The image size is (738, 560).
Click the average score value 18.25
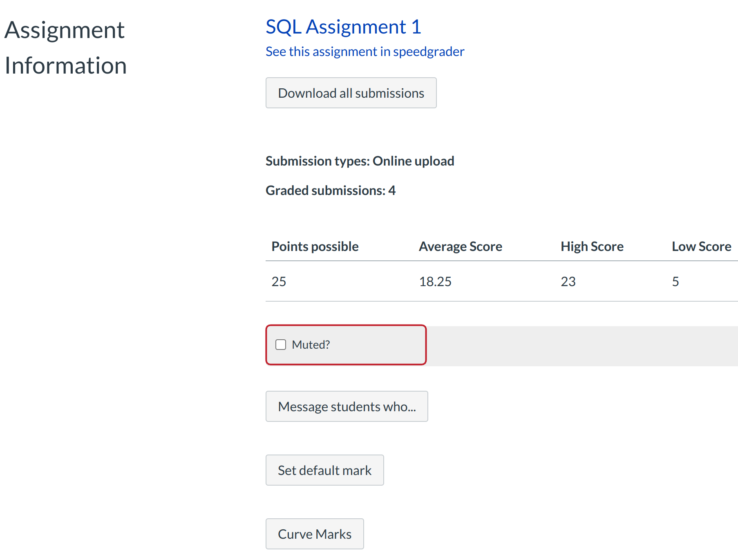pyautogui.click(x=435, y=282)
